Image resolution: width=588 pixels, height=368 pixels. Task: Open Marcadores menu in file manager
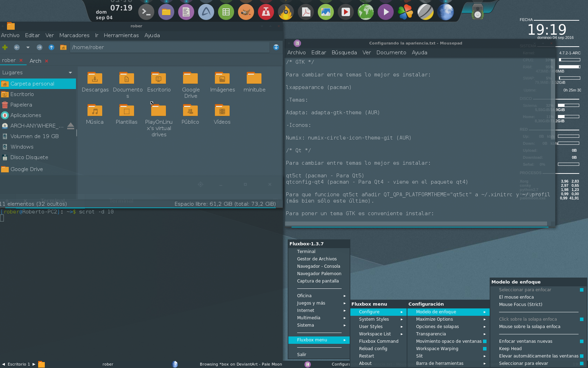point(74,35)
